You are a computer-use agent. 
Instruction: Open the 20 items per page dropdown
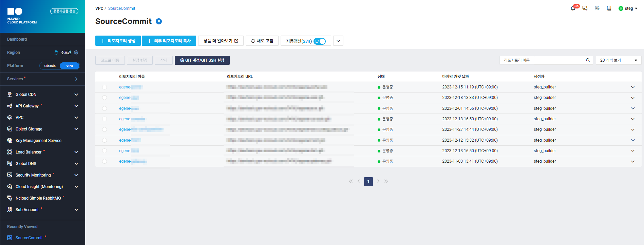pos(618,60)
